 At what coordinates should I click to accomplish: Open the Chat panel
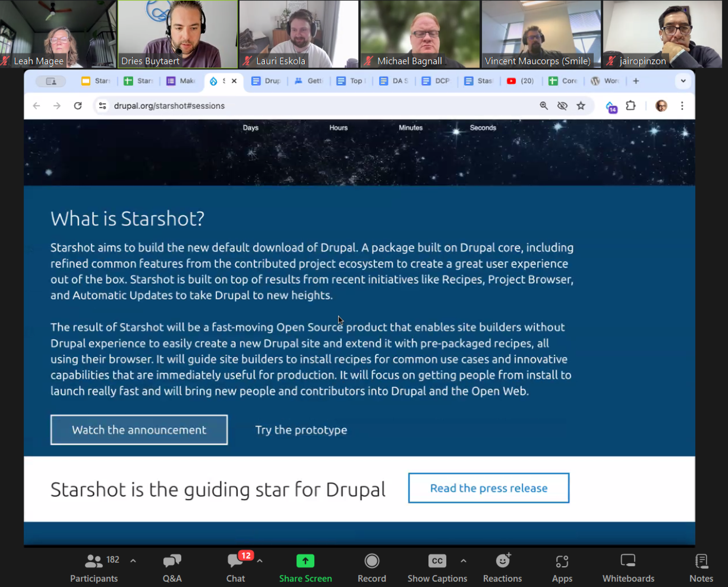tap(235, 567)
